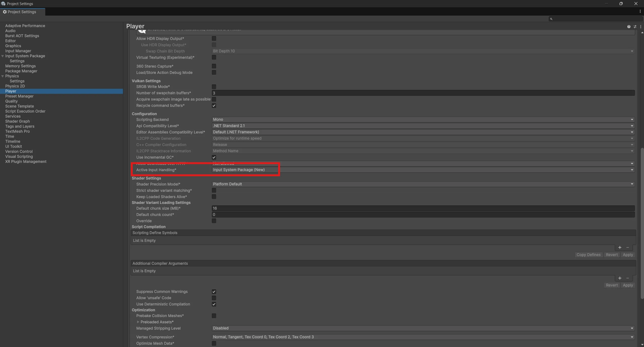This screenshot has width=644, height=347.
Task: Enable Strict shader variant matching
Action: [214, 190]
